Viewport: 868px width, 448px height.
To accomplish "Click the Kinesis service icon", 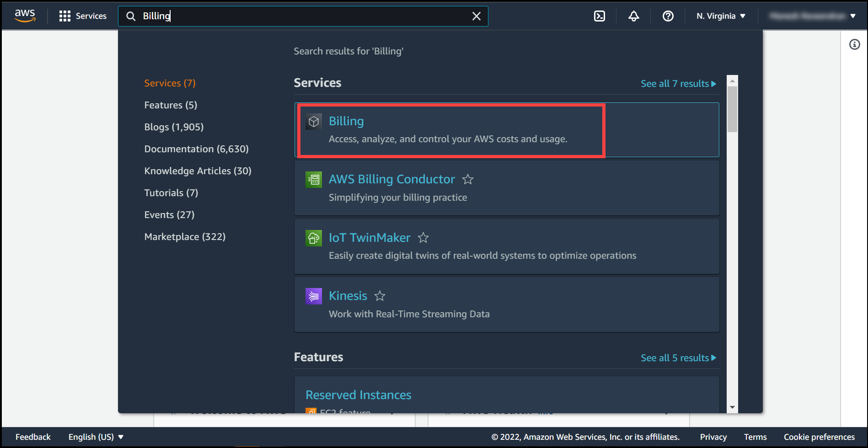I will 314,296.
